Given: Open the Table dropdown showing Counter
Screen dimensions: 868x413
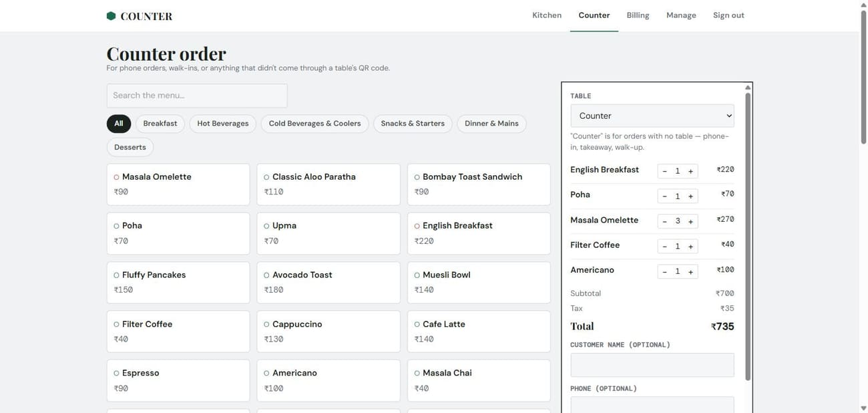Looking at the screenshot, I should point(652,116).
